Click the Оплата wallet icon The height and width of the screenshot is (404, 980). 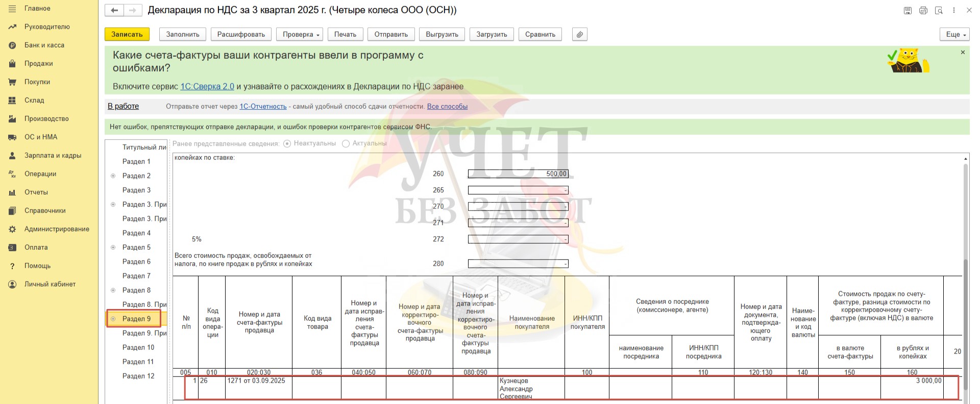pyautogui.click(x=13, y=248)
